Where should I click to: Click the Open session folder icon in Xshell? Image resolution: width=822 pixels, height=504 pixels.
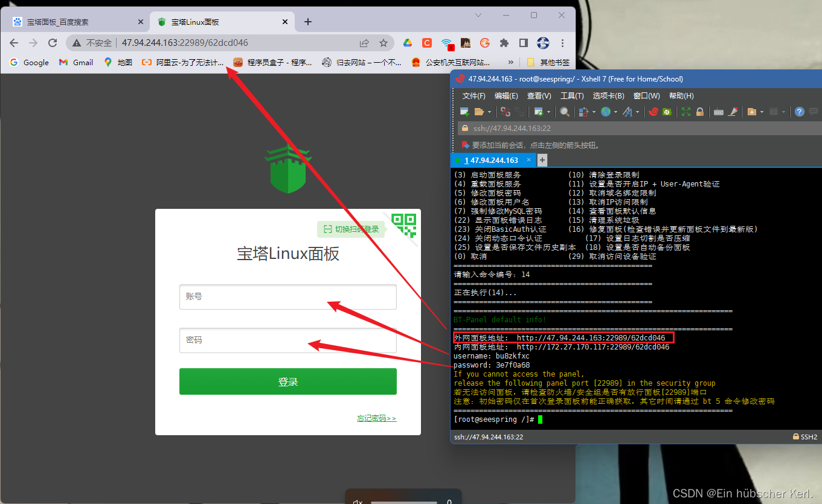[480, 112]
